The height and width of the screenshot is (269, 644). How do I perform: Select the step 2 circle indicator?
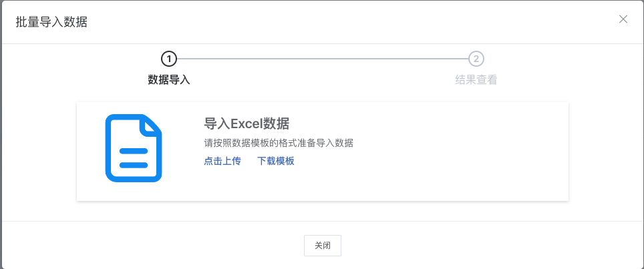[476, 59]
